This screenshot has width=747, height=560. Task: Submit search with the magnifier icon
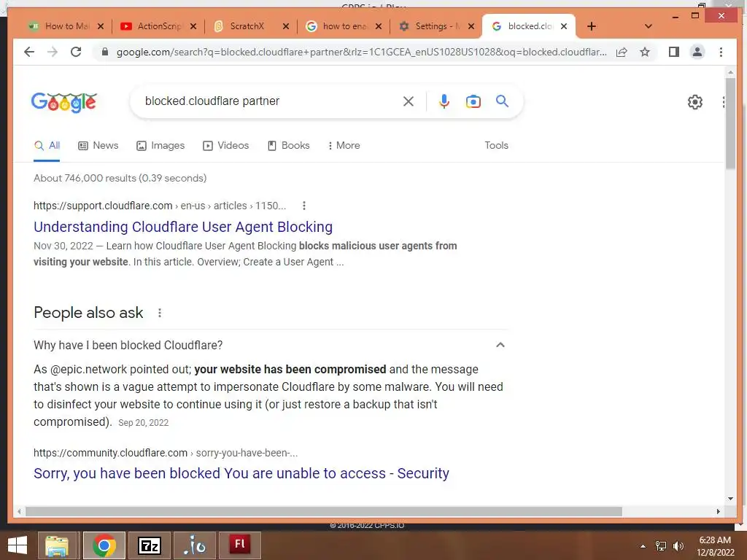tap(502, 101)
